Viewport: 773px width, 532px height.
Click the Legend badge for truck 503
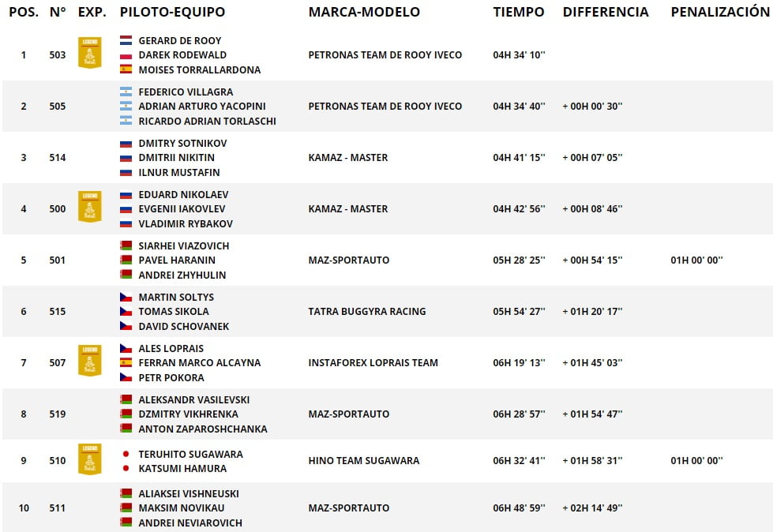point(90,53)
